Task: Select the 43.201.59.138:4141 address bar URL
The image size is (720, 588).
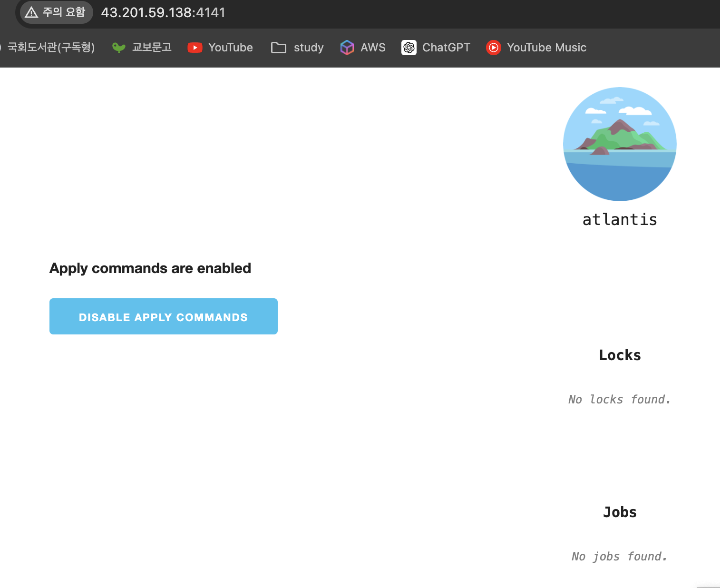Action: pos(163,12)
